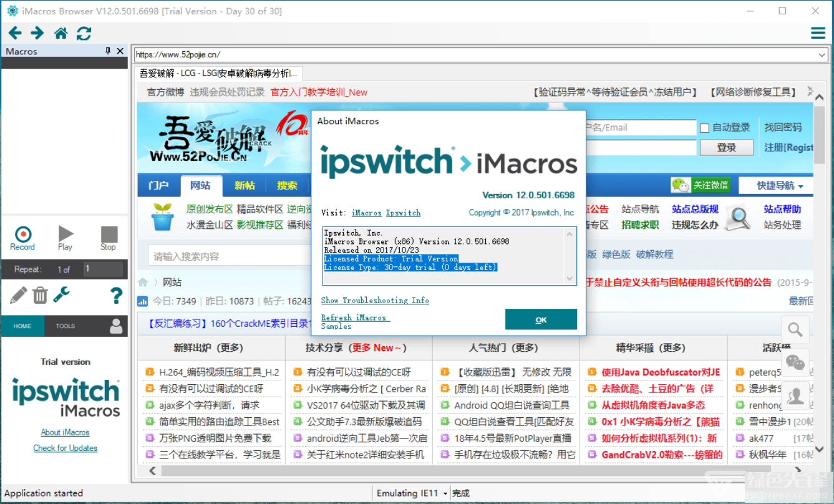Image resolution: width=834 pixels, height=504 pixels.
Task: Click the forum home breadcrumb icon
Action: click(143, 283)
